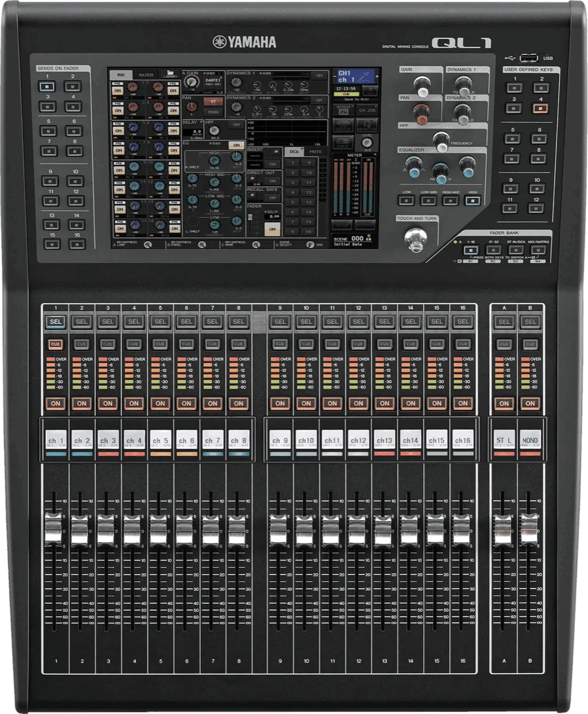Touch the HPF frequency knob
Screen dimensions: 588x714
(442, 142)
